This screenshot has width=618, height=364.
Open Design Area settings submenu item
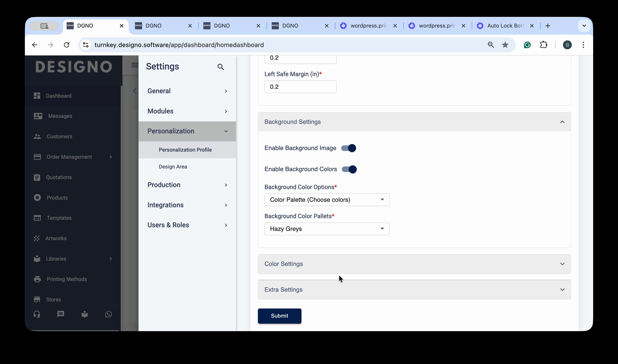173,166
